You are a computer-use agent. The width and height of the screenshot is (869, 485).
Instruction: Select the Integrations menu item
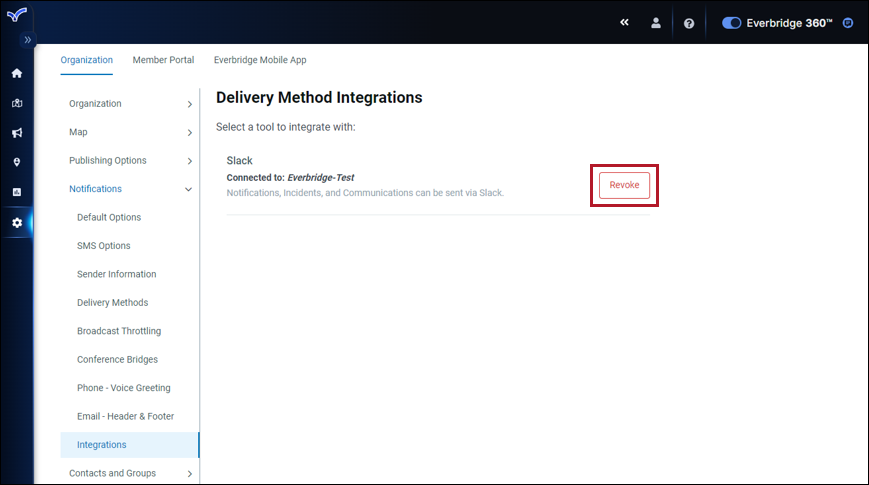pyautogui.click(x=129, y=445)
